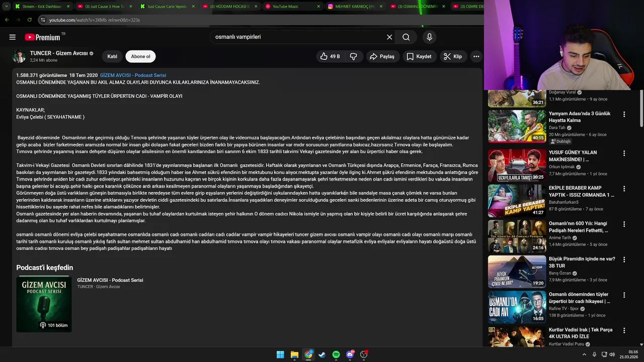Screen dimensions: 644x362
Task: Show hidden system tray icons chevron
Action: [x=584, y=354]
